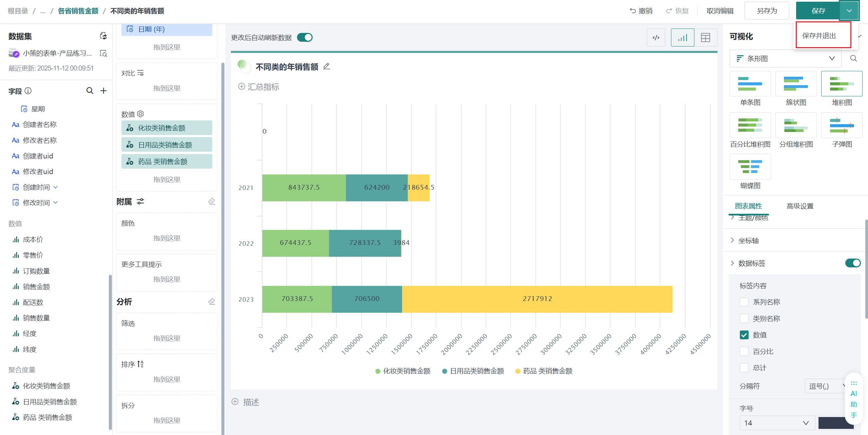The image size is (868, 435).
Task: Click the 另存为 button
Action: [x=767, y=11]
